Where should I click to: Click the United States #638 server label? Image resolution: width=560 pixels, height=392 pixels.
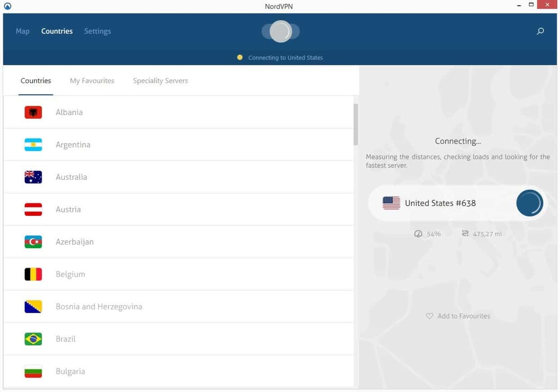pos(441,203)
